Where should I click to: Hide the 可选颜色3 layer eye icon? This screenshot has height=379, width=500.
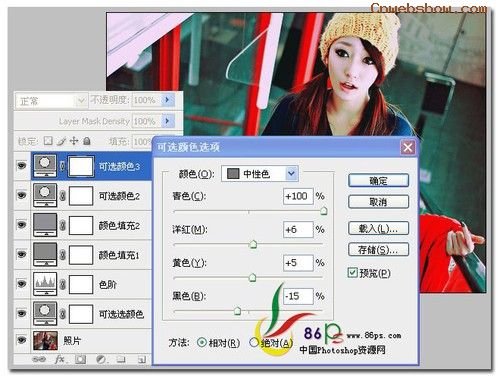pos(22,166)
